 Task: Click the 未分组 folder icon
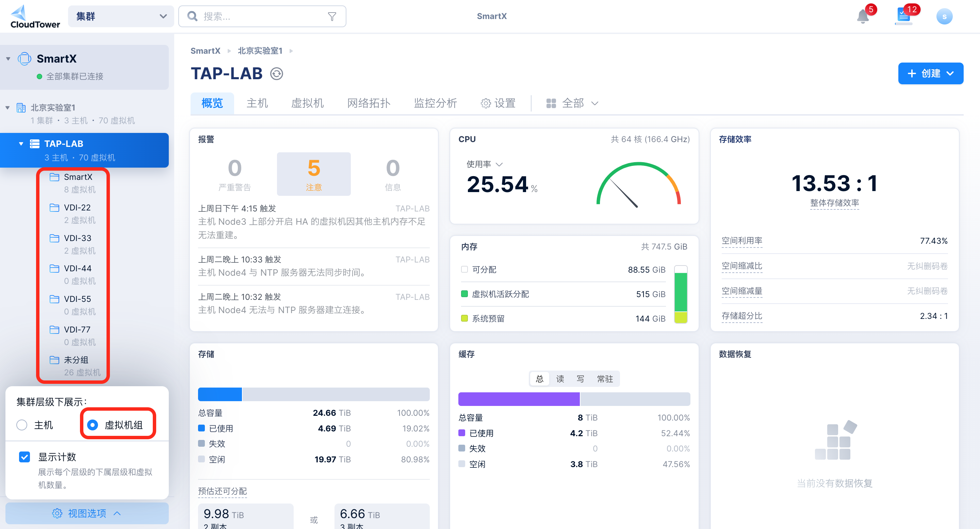point(54,360)
